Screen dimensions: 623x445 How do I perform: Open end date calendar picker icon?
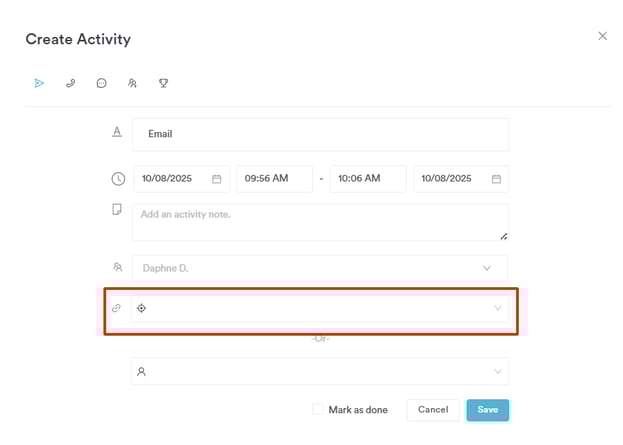496,179
